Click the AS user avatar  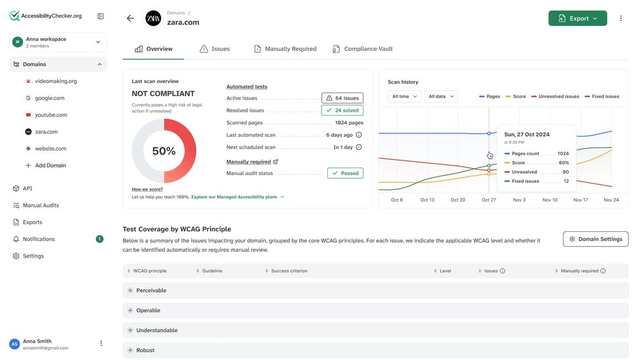point(14,344)
